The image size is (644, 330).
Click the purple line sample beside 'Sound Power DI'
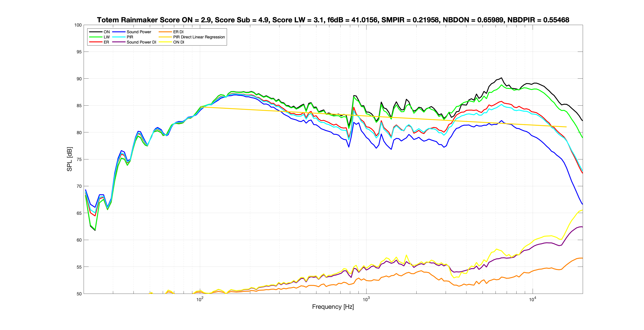coord(119,42)
